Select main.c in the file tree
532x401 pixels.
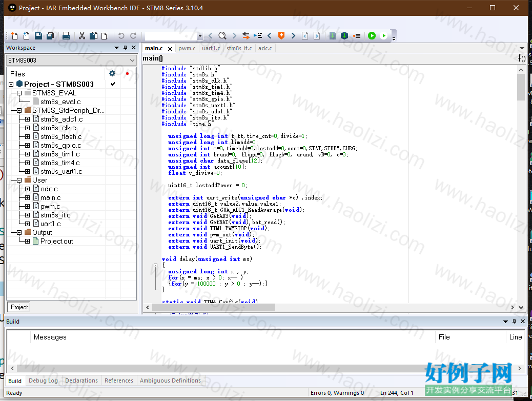click(x=51, y=197)
